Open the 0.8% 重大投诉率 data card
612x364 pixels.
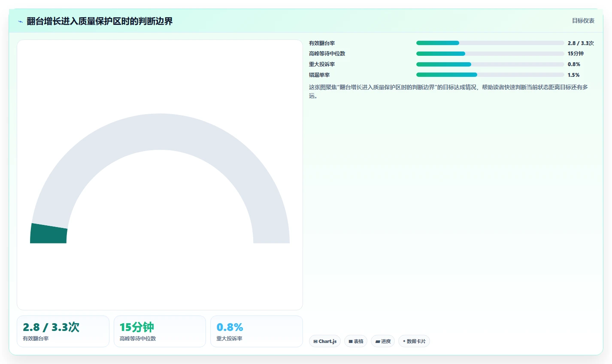point(257,331)
